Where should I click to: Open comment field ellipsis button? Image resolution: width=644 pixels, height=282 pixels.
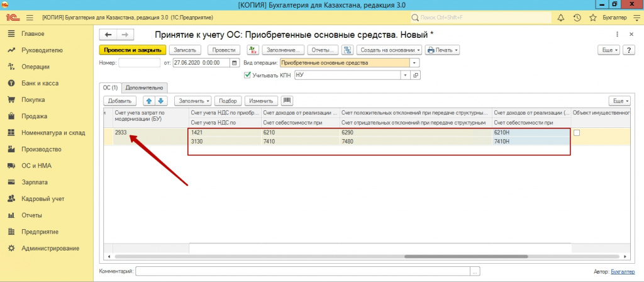[x=475, y=271]
